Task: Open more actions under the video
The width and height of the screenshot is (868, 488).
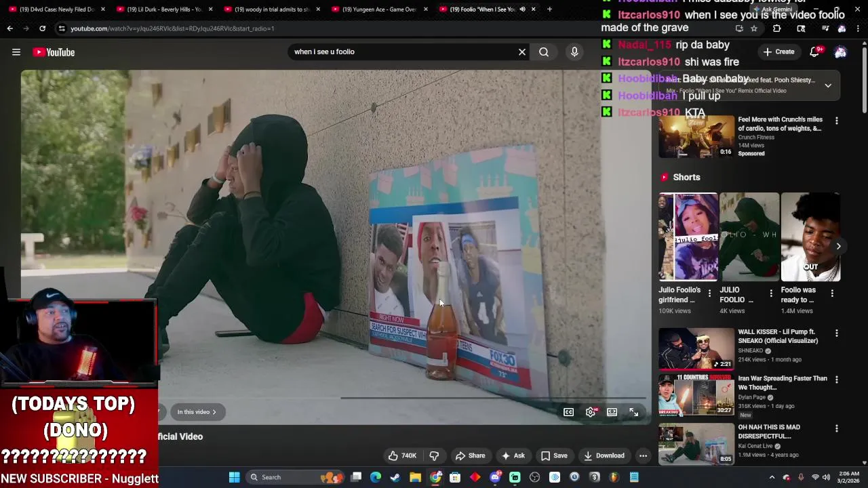Action: [x=643, y=455]
